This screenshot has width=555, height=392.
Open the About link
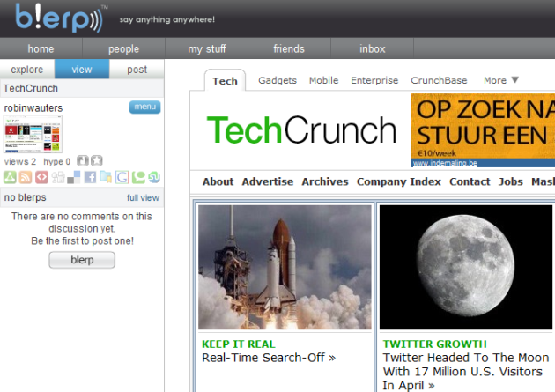point(218,181)
